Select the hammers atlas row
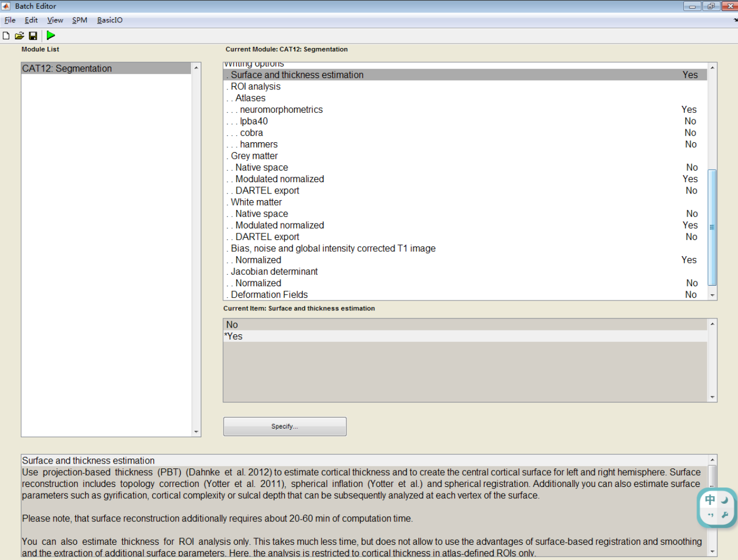Screen dimensions: 738x560 click(465, 144)
